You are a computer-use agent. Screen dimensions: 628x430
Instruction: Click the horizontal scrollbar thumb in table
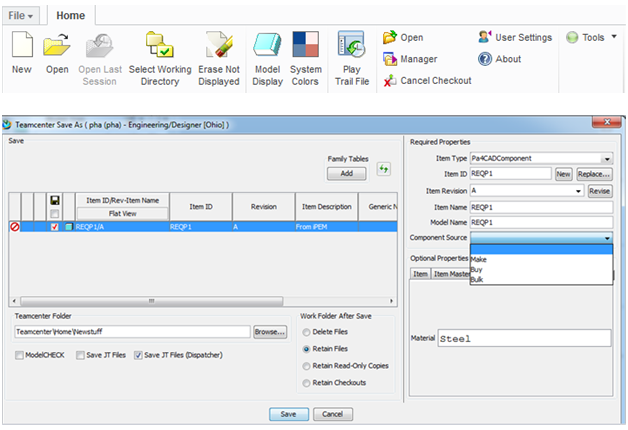pos(151,301)
